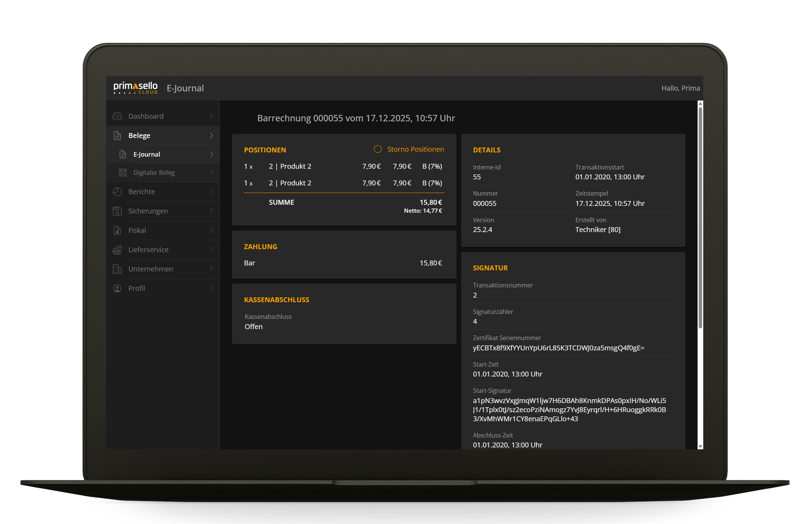
Task: Expand the Dashboard menu chevron
Action: tap(211, 116)
